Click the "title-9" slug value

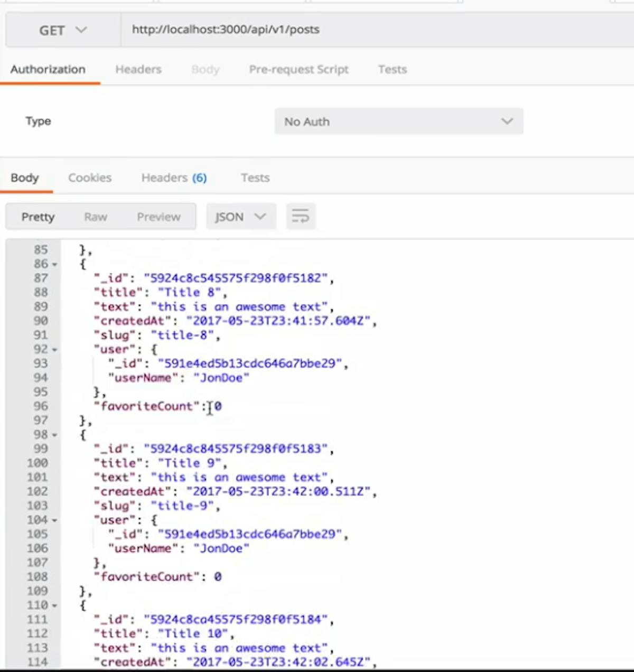click(x=182, y=506)
